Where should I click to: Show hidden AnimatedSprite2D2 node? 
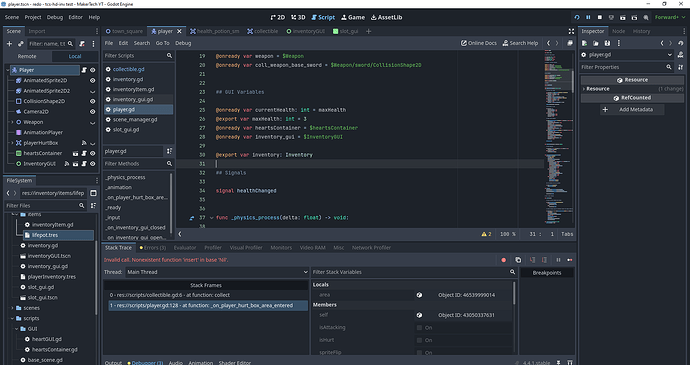93,92
